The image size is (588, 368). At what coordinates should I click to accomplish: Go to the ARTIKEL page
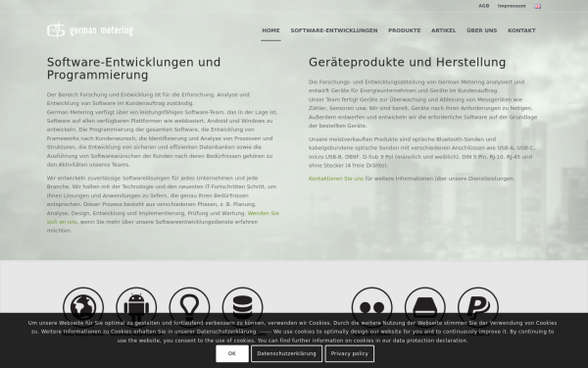(x=444, y=30)
